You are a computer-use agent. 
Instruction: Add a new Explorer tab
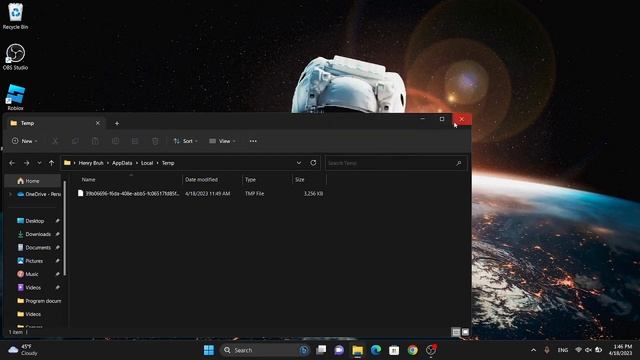click(117, 123)
